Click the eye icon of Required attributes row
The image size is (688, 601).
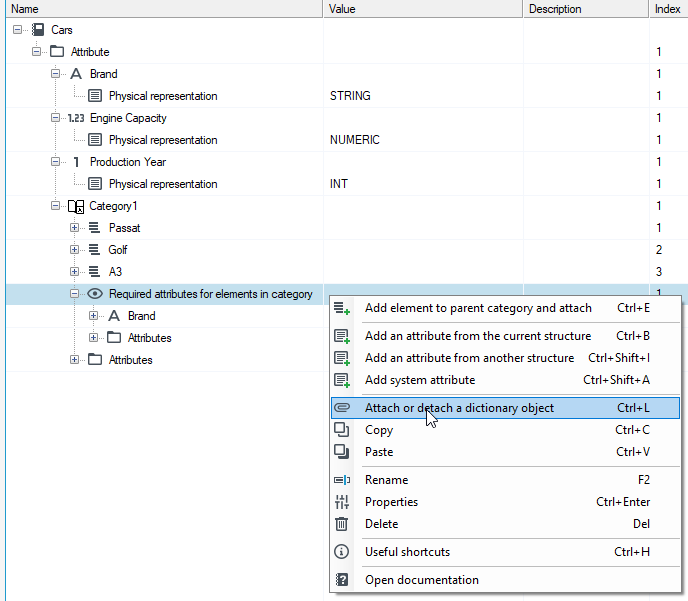click(x=95, y=293)
